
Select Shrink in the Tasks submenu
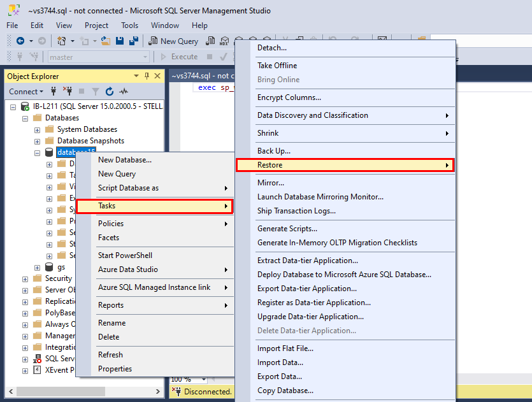point(345,133)
